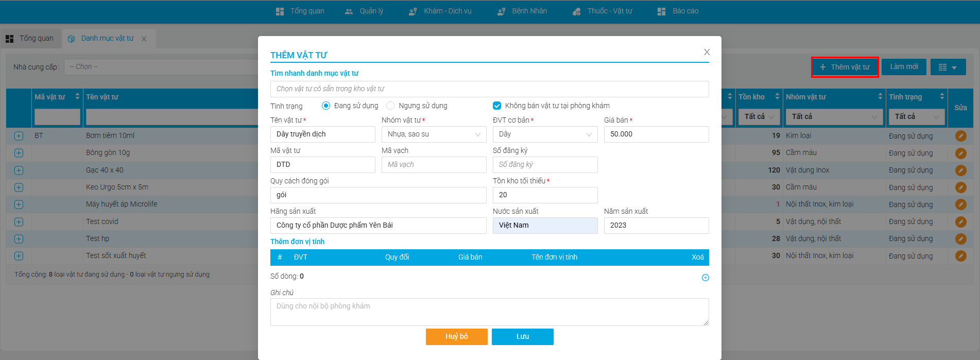Sort by Nhóm vật tư column
Screen dimensions: 980x360
pyautogui.click(x=880, y=97)
